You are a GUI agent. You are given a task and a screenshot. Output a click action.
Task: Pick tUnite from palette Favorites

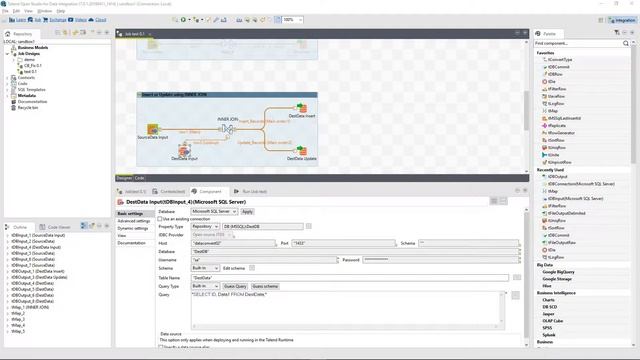[x=553, y=155]
